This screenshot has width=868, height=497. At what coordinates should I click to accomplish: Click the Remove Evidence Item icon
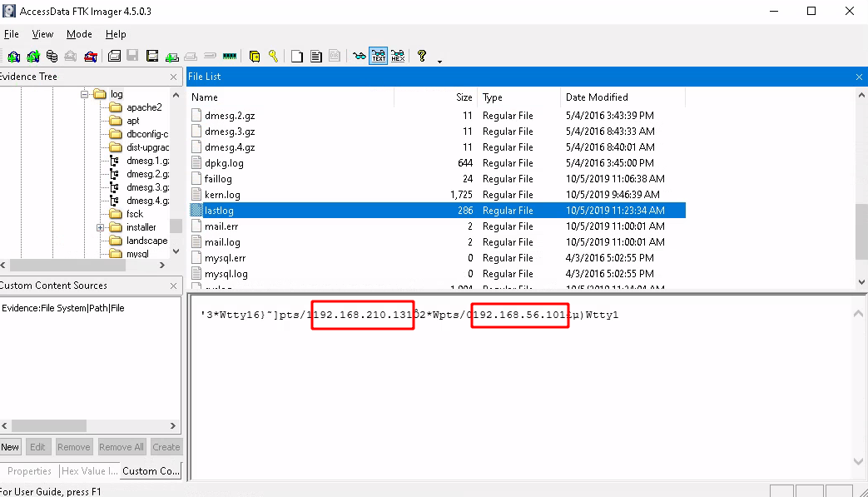click(x=71, y=56)
